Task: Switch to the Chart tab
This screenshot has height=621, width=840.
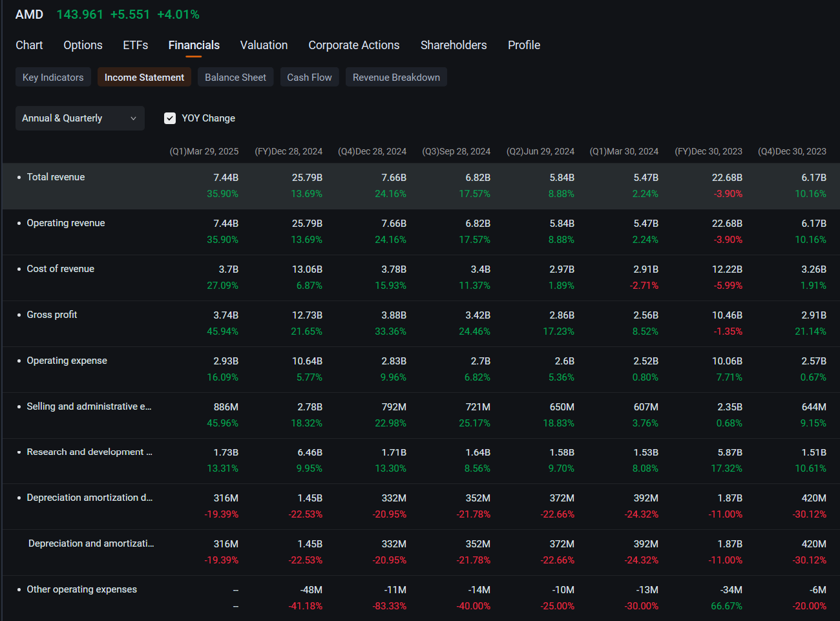Action: click(x=29, y=45)
